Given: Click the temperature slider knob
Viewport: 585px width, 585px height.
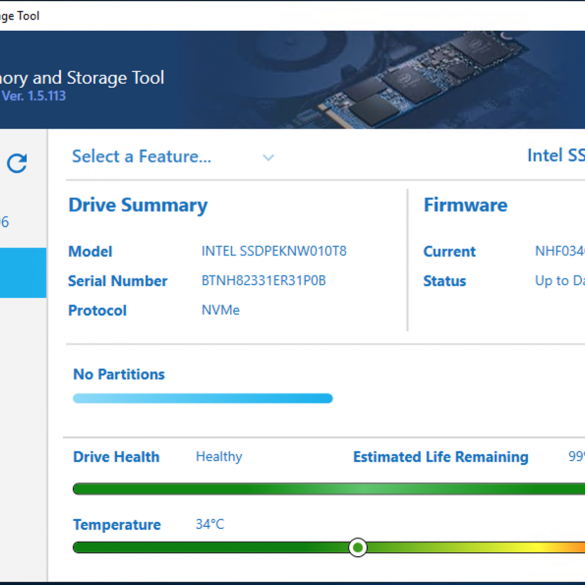Looking at the screenshot, I should pyautogui.click(x=358, y=547).
